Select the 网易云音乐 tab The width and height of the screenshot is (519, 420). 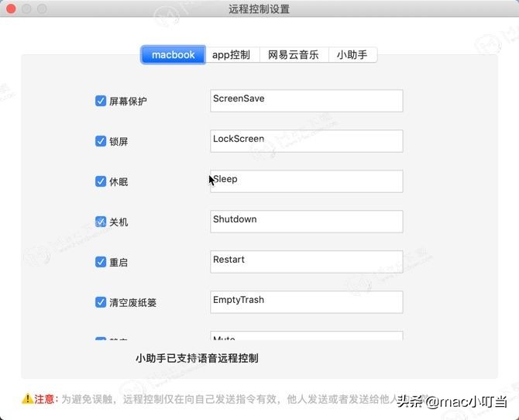(294, 55)
